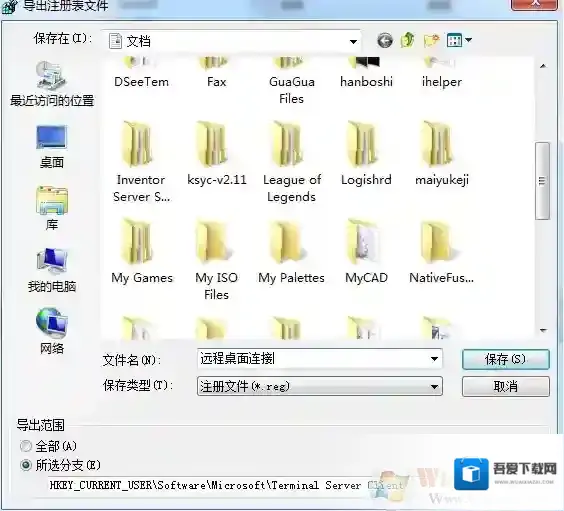Select the My Palettes folder
This screenshot has width=564, height=511.
291,252
